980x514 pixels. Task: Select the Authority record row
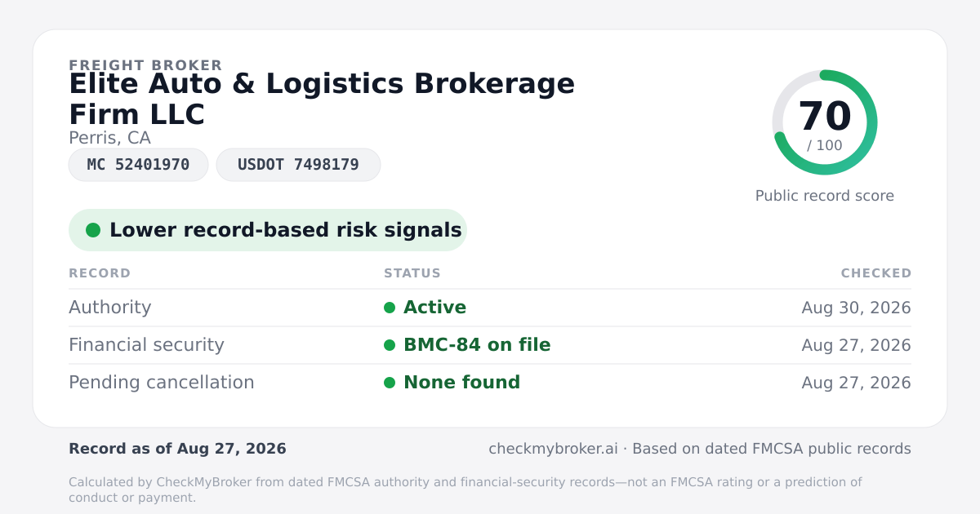pos(490,308)
